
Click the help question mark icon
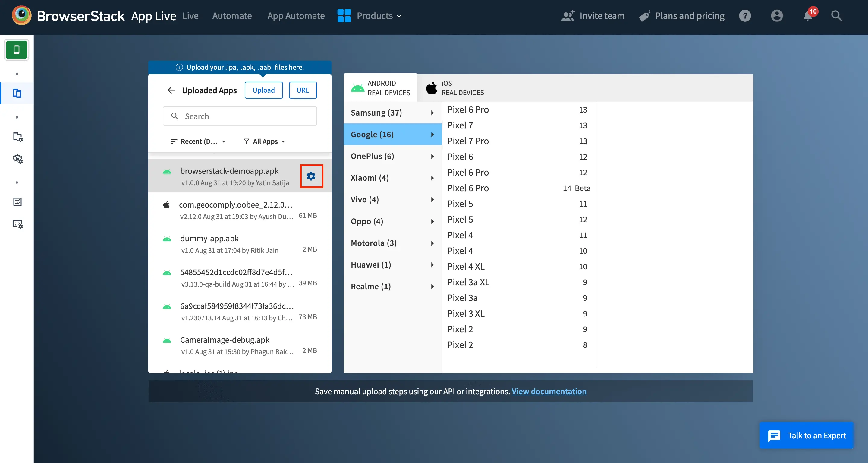pos(745,16)
